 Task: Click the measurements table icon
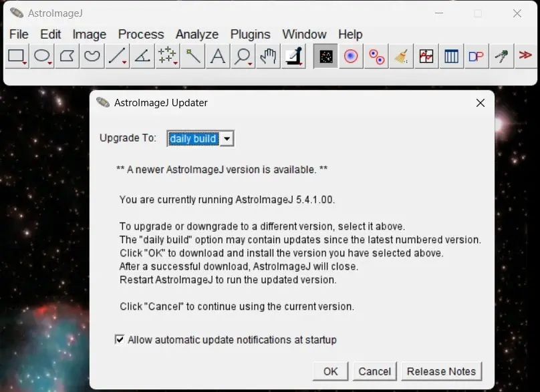click(x=452, y=56)
